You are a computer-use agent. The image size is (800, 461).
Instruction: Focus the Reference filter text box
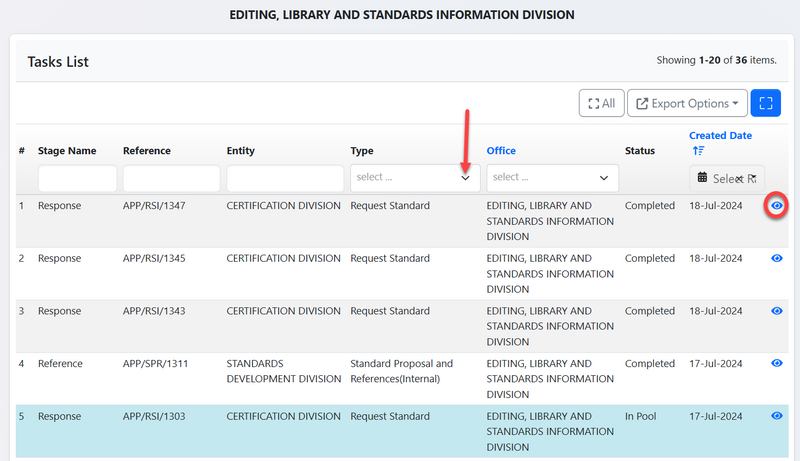pyautogui.click(x=171, y=178)
